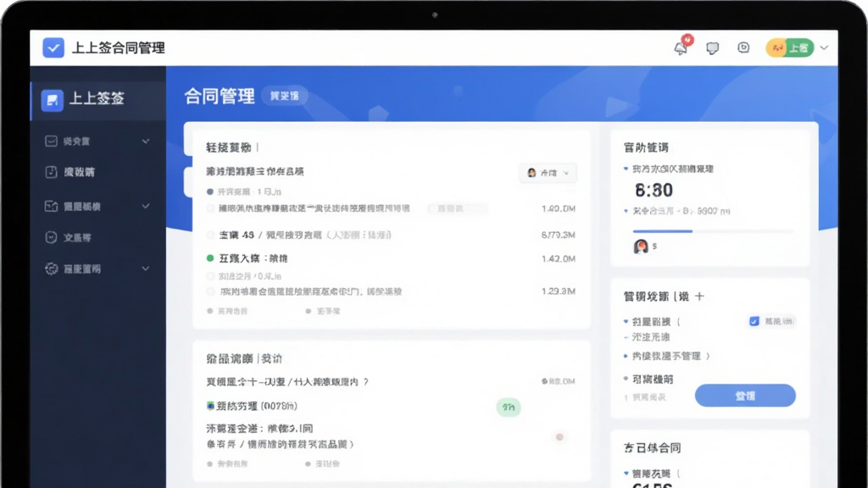The height and width of the screenshot is (488, 868).
Task: Open the bulleted right-card row ending in 管理 )
Action: [667, 357]
